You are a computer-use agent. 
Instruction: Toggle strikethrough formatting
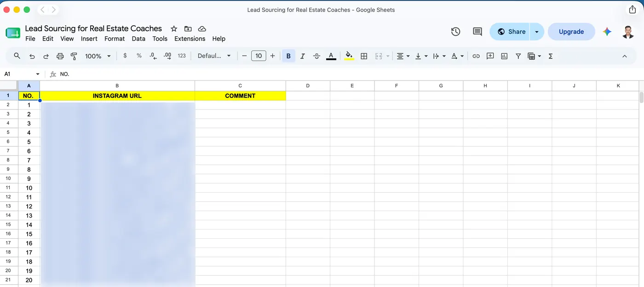[x=316, y=56]
